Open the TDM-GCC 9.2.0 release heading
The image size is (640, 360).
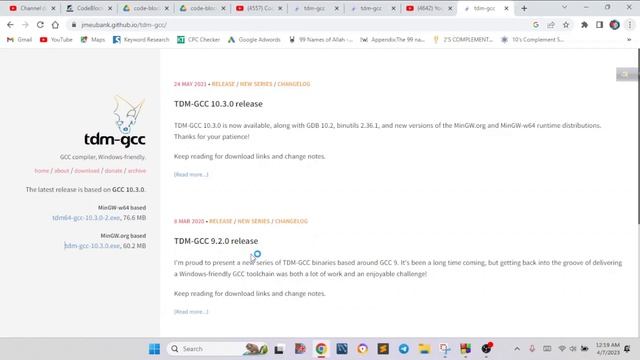pyautogui.click(x=216, y=241)
